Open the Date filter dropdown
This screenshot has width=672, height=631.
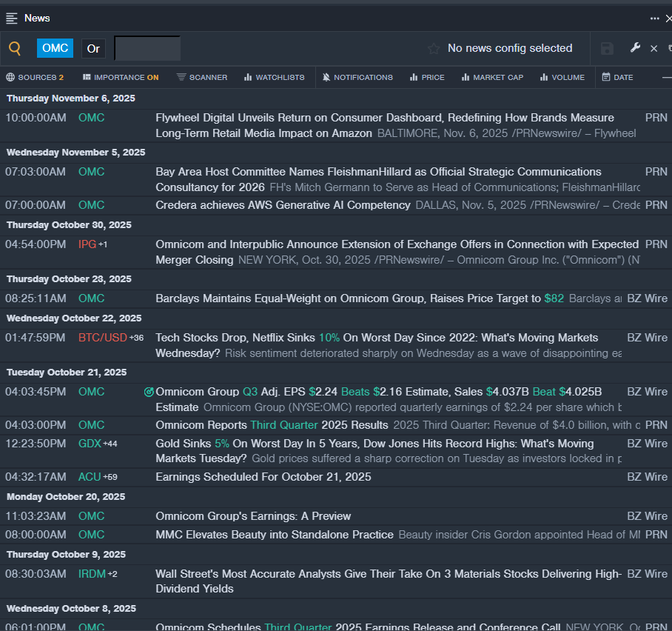(617, 77)
